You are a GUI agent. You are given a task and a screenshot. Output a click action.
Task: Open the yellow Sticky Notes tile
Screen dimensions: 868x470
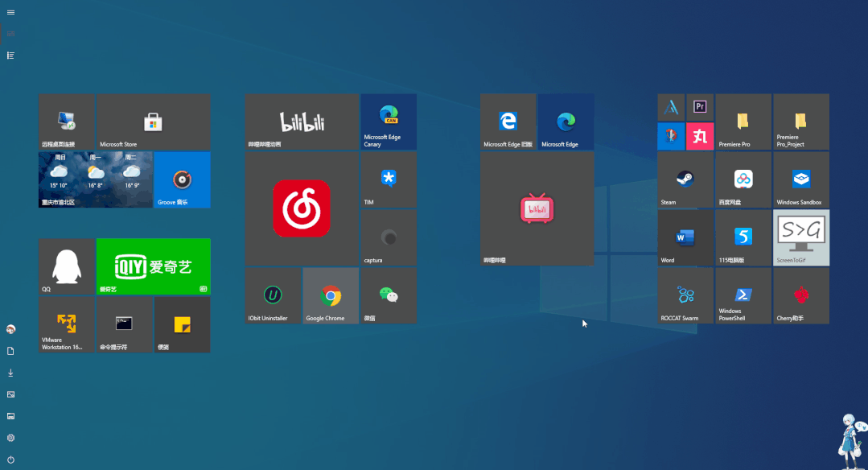point(182,324)
